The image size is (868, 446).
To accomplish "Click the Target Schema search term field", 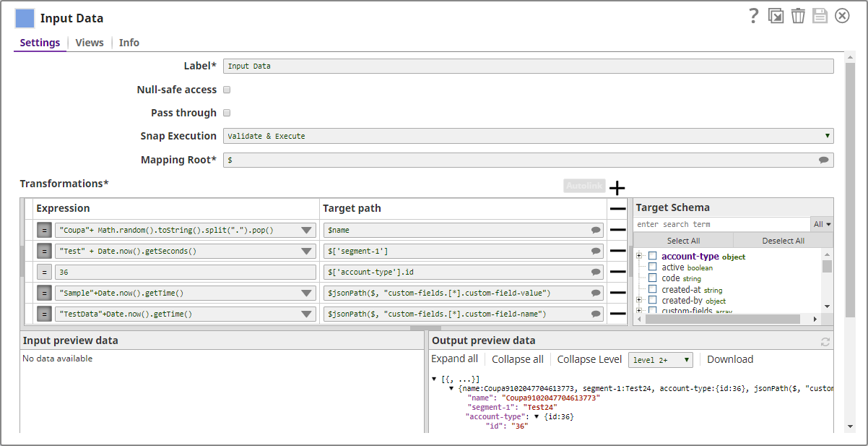I will click(x=722, y=224).
